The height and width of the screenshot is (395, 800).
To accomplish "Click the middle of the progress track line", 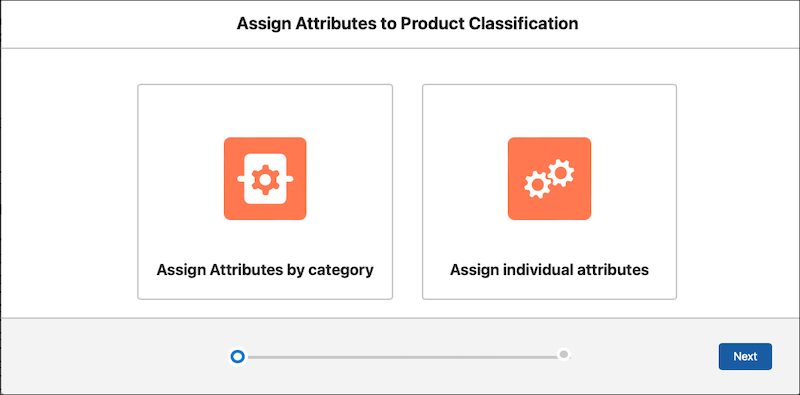I will point(401,357).
